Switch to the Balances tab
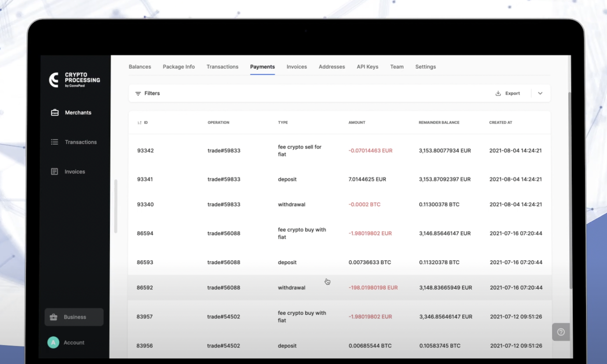This screenshot has width=607, height=364. click(x=140, y=67)
